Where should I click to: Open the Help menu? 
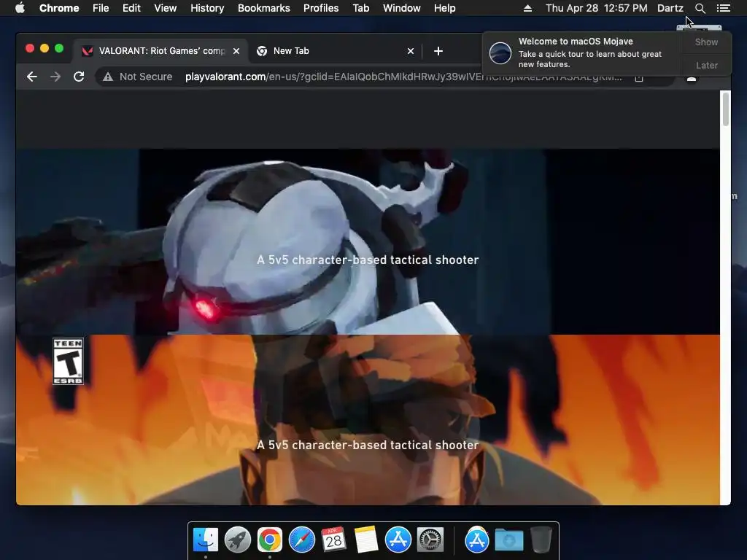[444, 8]
